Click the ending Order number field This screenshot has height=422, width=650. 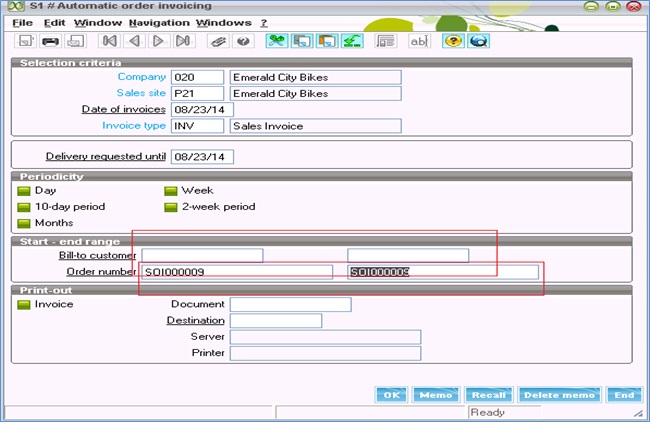[443, 272]
